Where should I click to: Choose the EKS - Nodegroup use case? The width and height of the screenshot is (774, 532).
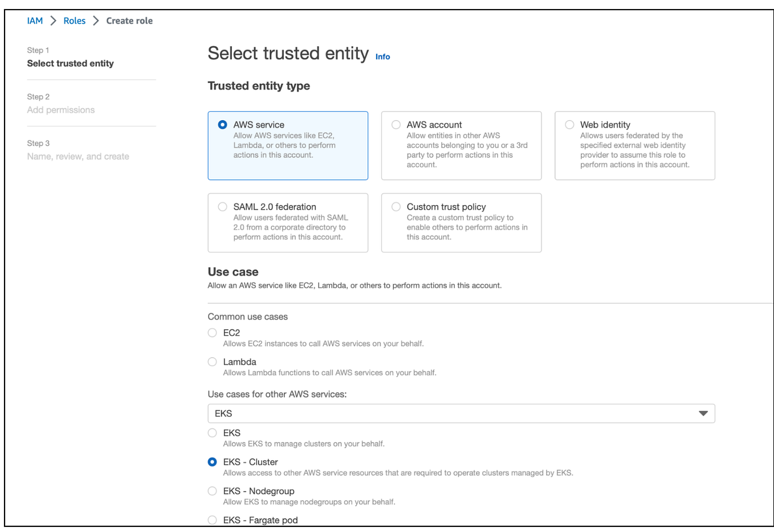click(213, 491)
